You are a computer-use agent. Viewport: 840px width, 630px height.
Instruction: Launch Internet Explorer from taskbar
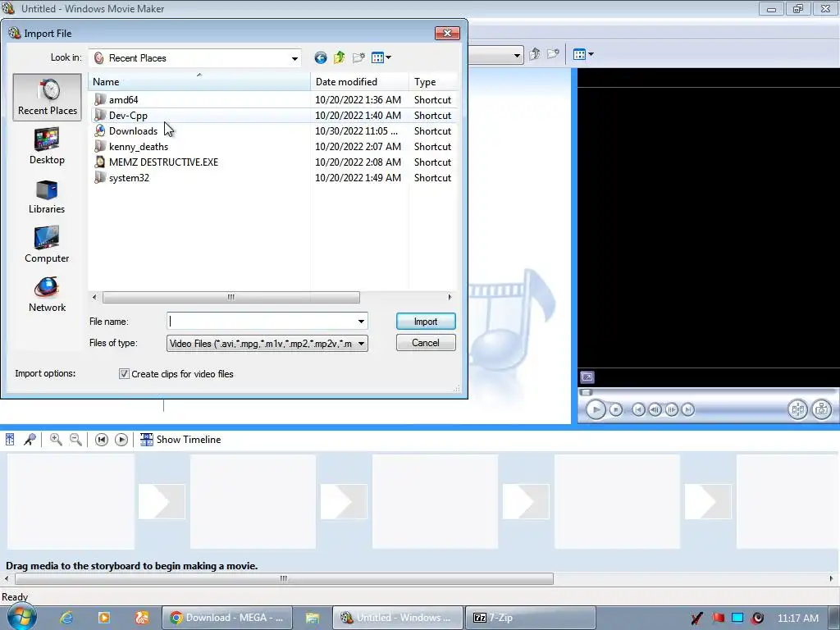[x=66, y=618]
